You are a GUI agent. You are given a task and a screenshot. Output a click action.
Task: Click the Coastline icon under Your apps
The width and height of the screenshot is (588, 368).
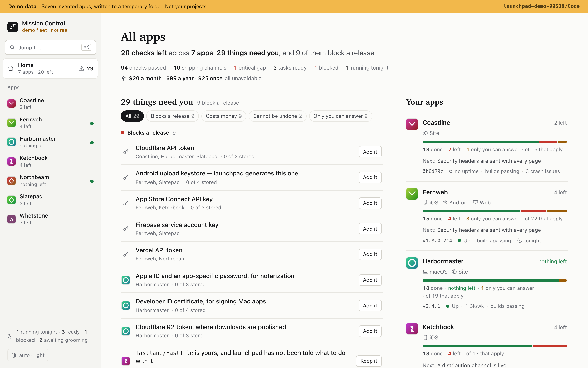tap(412, 124)
